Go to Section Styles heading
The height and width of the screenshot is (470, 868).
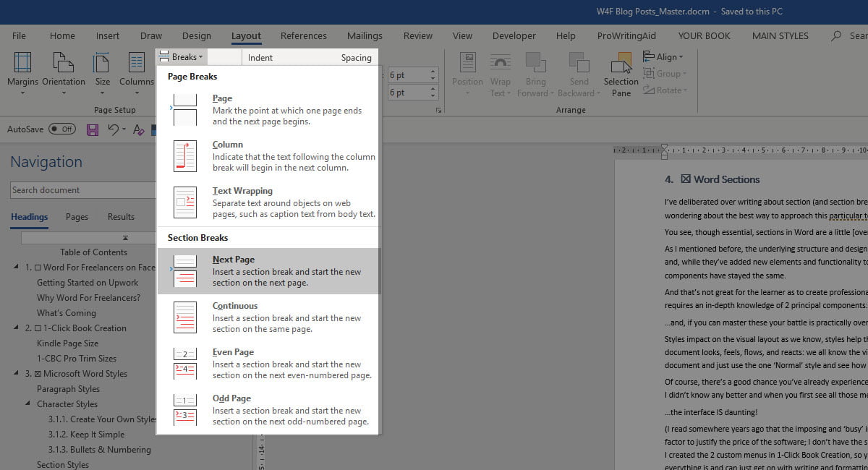[x=63, y=465]
